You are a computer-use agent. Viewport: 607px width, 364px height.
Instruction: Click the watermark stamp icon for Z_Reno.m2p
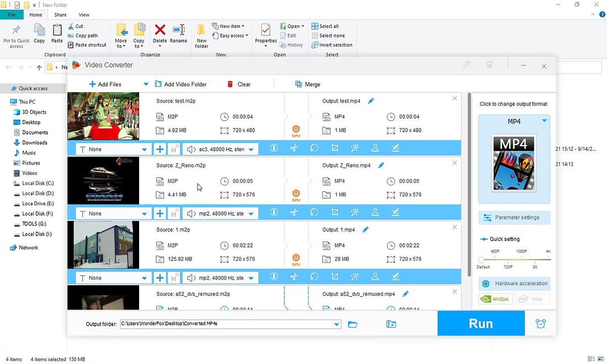tap(375, 213)
